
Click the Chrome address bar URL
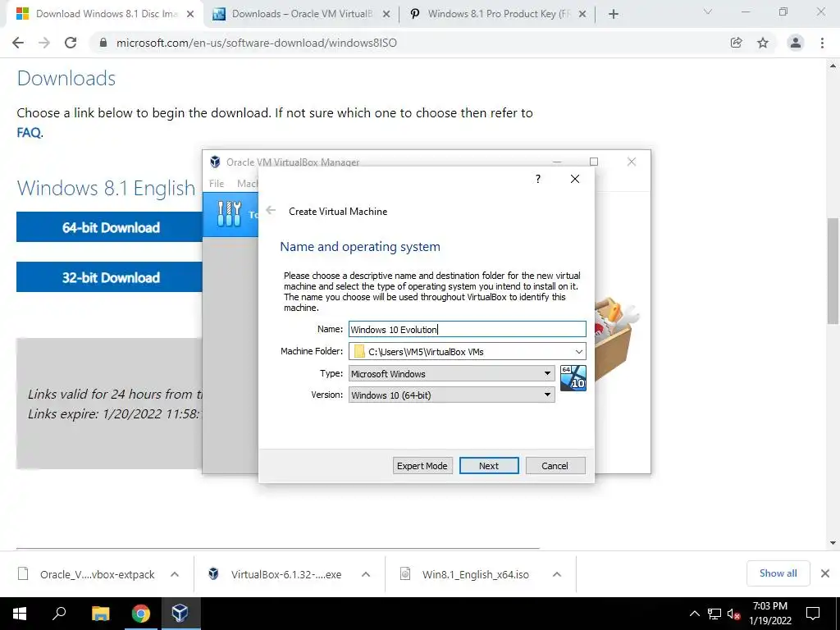[257, 43]
